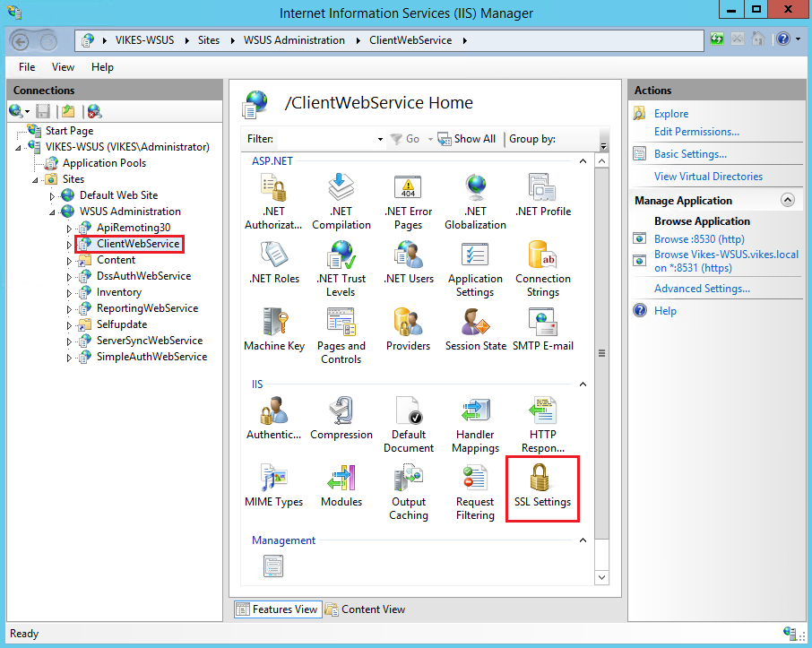Refresh the page using the address bar icon

tap(716, 39)
